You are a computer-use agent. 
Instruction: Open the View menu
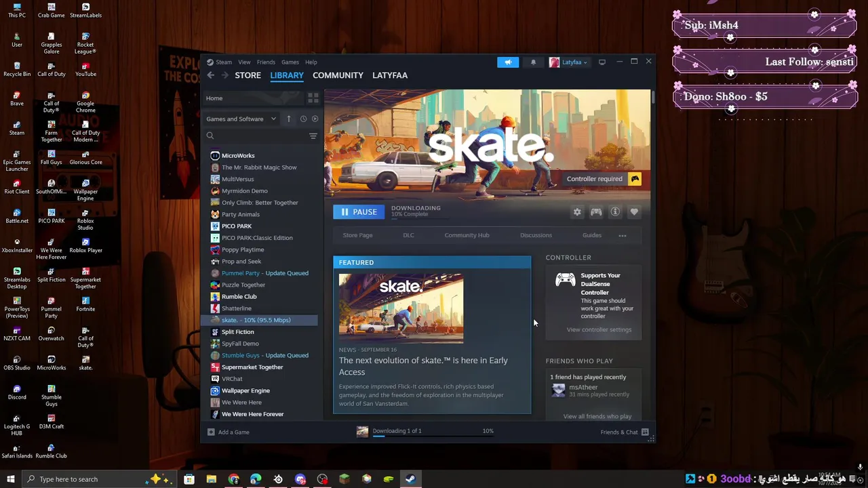(x=244, y=62)
